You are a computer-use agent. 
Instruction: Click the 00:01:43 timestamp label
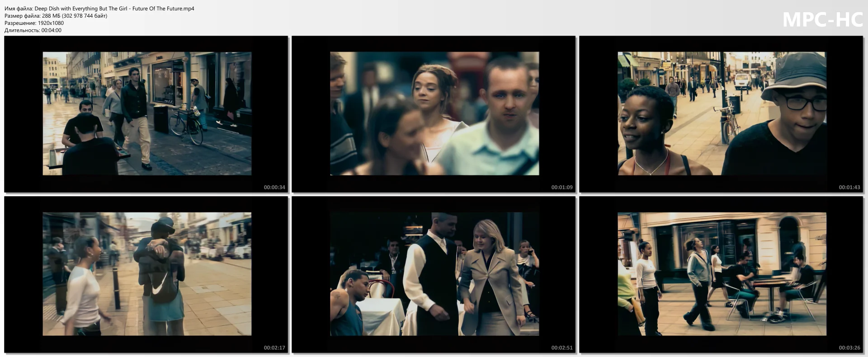(849, 187)
